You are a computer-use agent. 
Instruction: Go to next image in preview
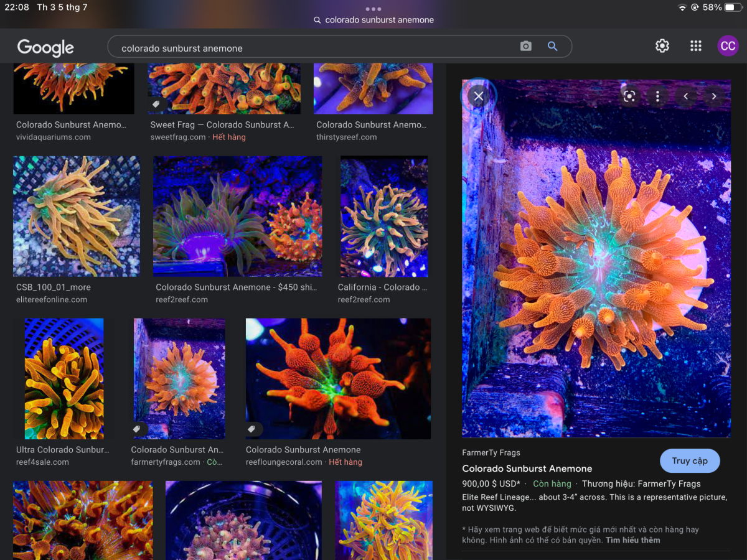(x=714, y=96)
